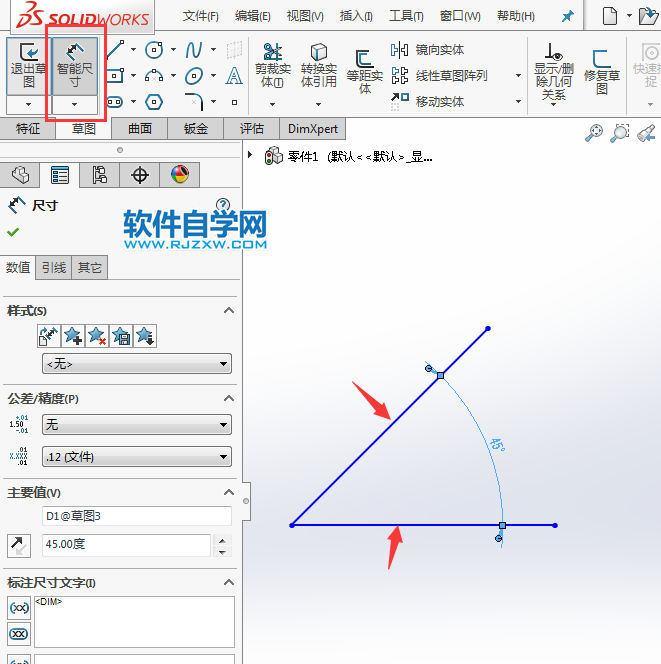Open the DisplayManager color-ball tab
661x664 pixels.
180,174
